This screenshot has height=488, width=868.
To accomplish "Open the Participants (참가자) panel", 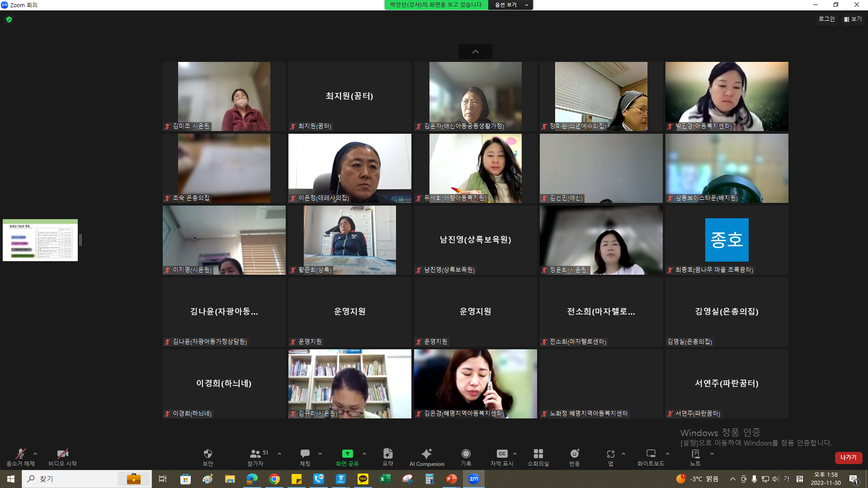I will (x=255, y=454).
